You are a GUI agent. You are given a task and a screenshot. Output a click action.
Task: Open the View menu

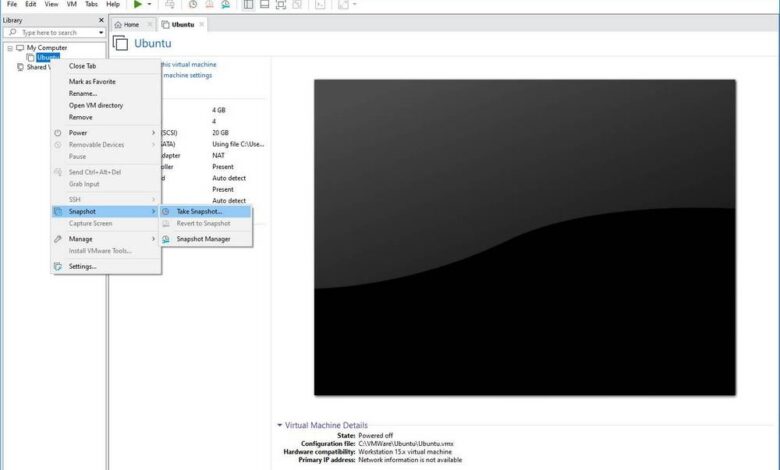pos(51,4)
